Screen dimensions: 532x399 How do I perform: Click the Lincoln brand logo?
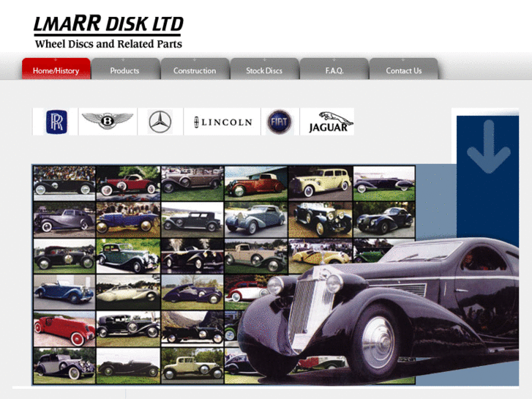(x=223, y=122)
